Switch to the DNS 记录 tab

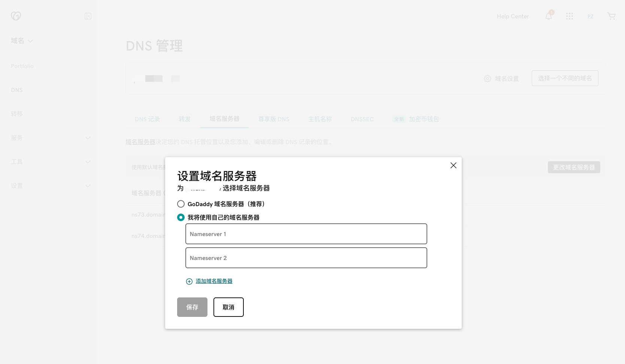(x=147, y=119)
